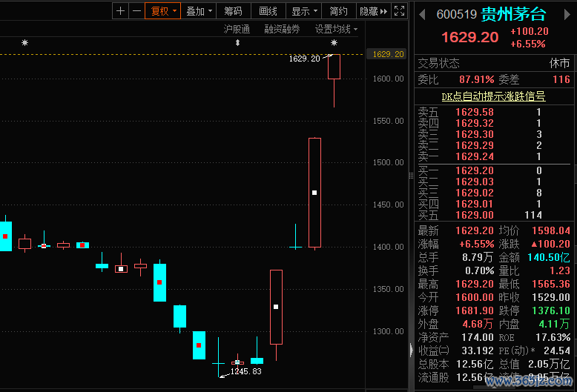Click the 内盘 value 4.11万
The width and height of the screenshot is (577, 392).
pos(554,324)
